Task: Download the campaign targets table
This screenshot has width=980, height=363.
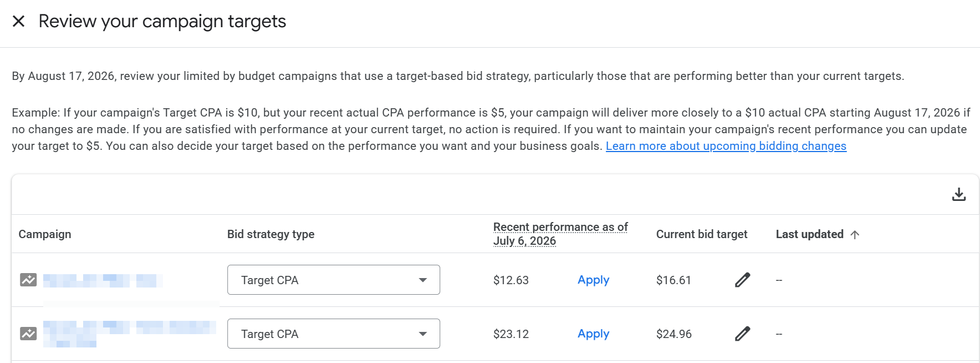Action: [x=959, y=194]
